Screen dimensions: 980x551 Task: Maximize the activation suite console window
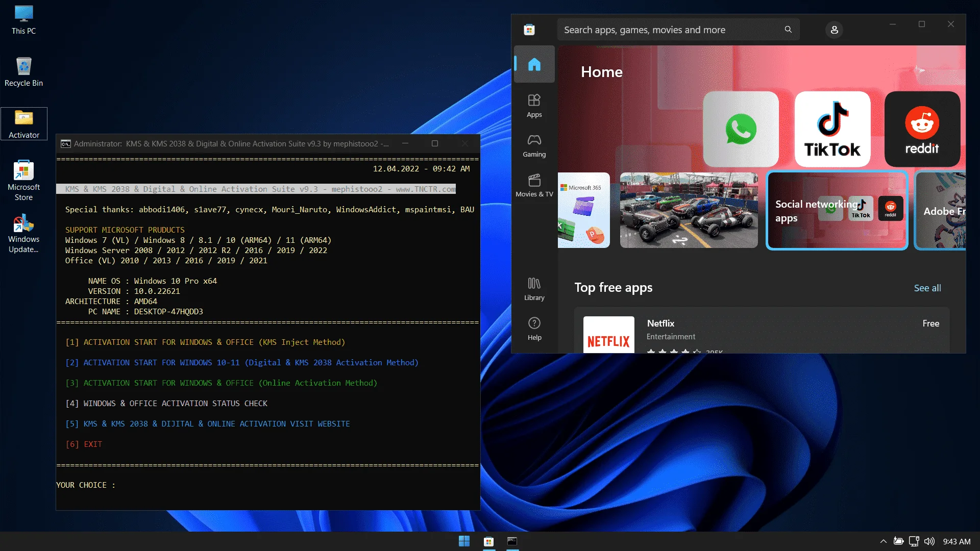[435, 143]
